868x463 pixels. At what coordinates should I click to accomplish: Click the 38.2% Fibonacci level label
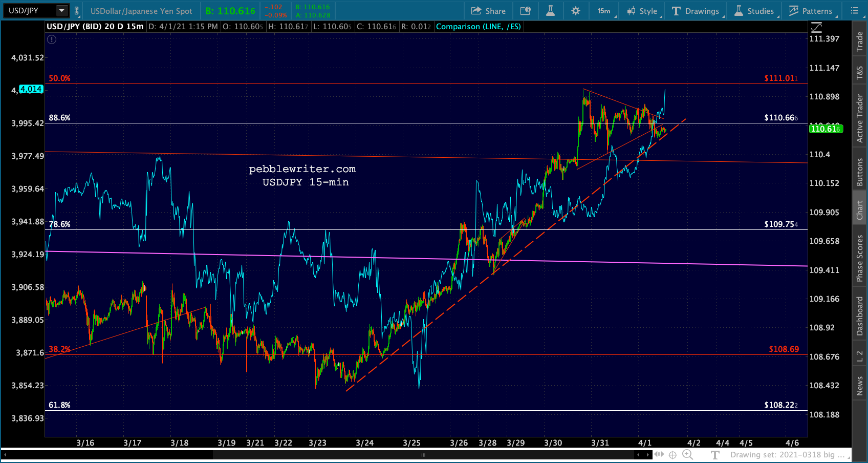(59, 349)
